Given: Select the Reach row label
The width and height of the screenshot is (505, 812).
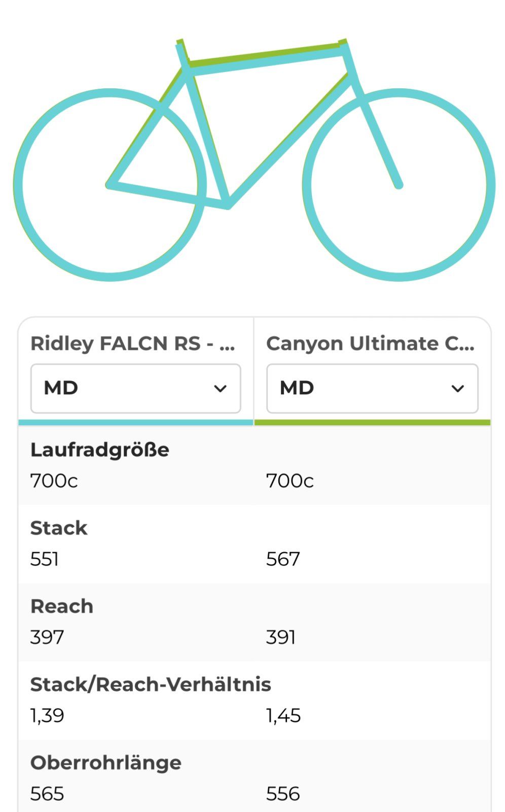Looking at the screenshot, I should pos(62,606).
